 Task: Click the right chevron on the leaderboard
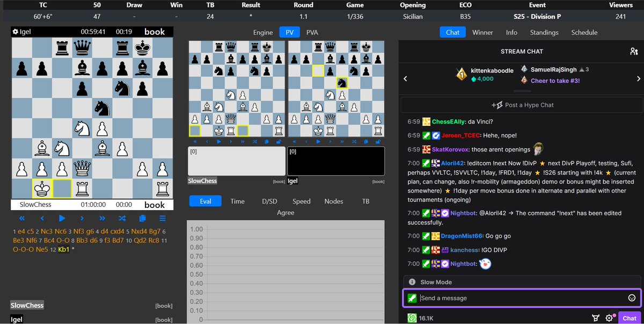tap(638, 78)
